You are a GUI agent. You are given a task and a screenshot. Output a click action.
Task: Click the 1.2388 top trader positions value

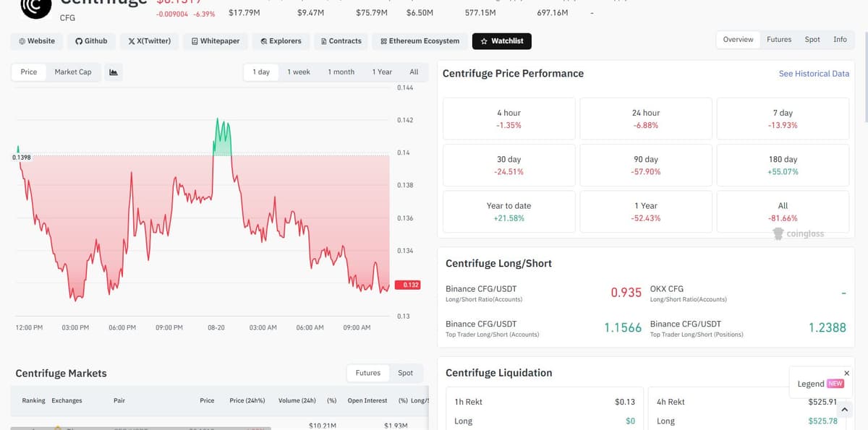click(827, 327)
